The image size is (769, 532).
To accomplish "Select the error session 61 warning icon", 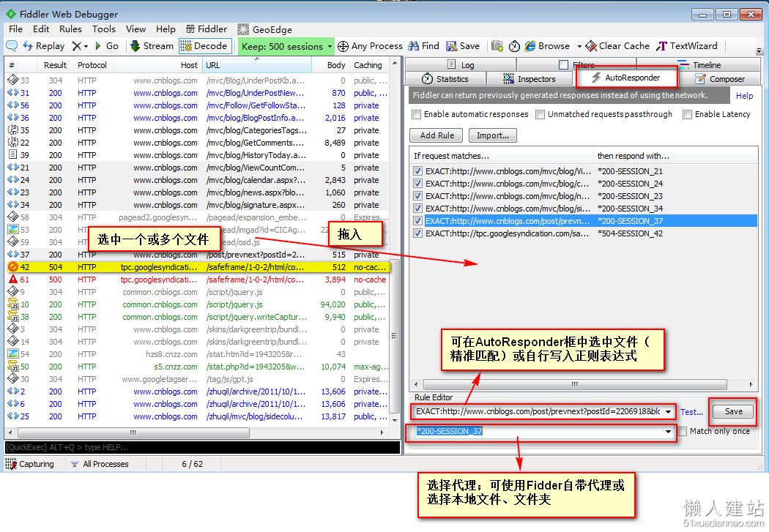I will pos(12,280).
